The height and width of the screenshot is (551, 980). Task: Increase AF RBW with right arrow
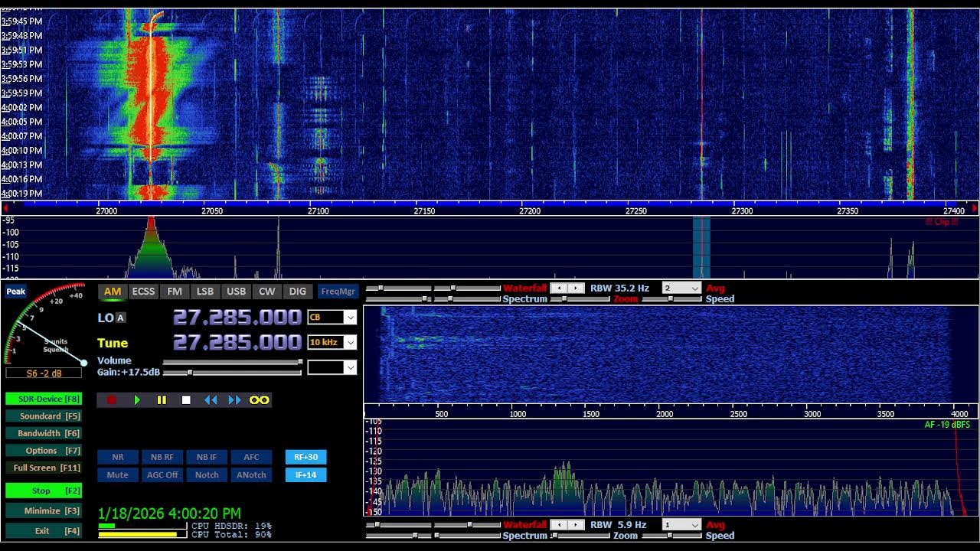point(575,525)
